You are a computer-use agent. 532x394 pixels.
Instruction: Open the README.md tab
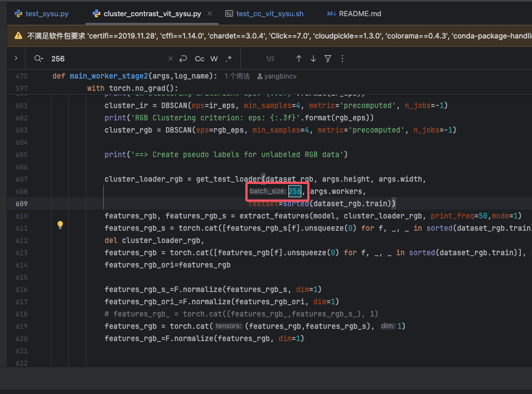[x=354, y=13]
